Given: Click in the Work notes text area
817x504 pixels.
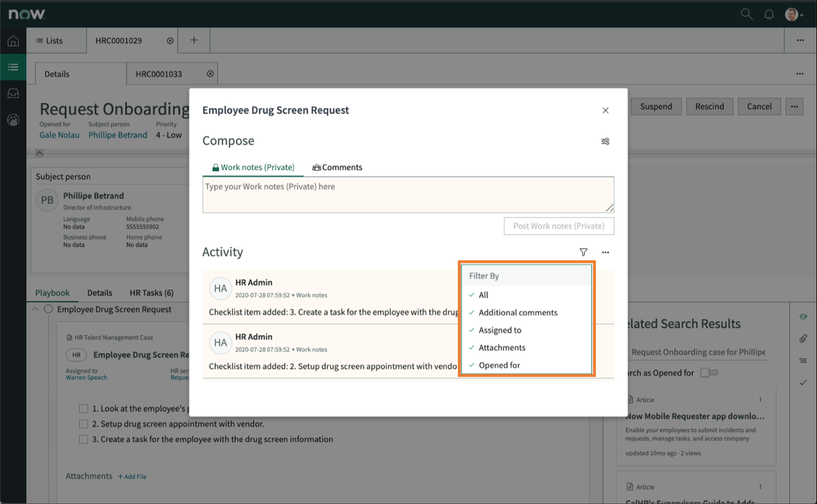Looking at the screenshot, I should coord(408,195).
